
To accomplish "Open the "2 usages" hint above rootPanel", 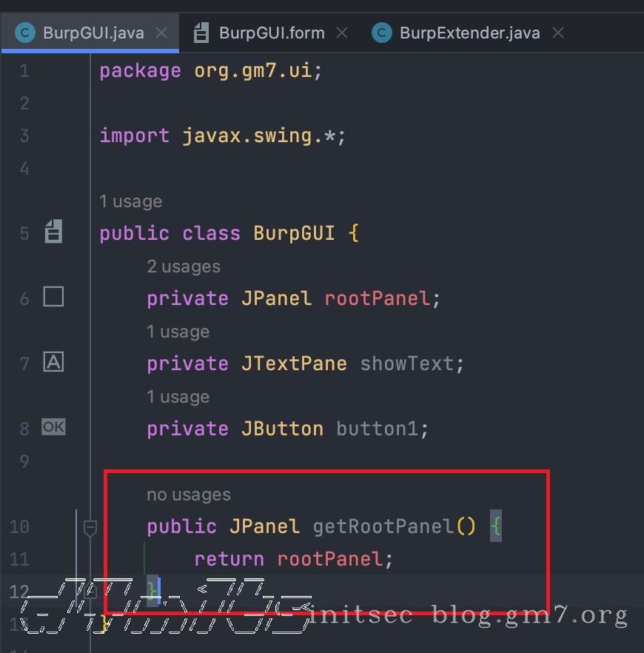I will coord(183,267).
